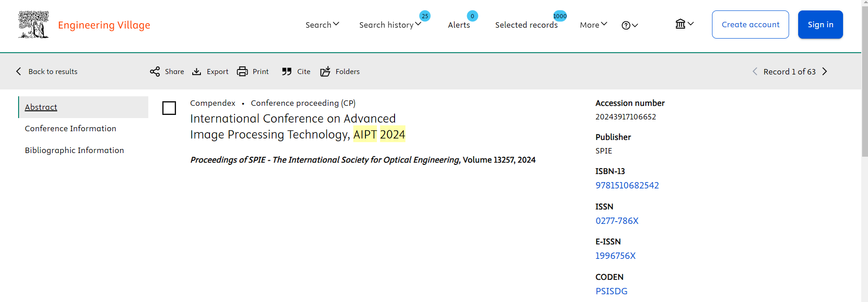The image size is (868, 302).
Task: Click the Folders icon
Action: [325, 71]
